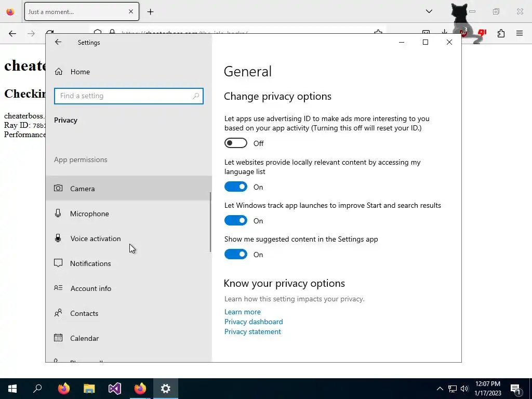Open the Windows Start menu

[12, 389]
